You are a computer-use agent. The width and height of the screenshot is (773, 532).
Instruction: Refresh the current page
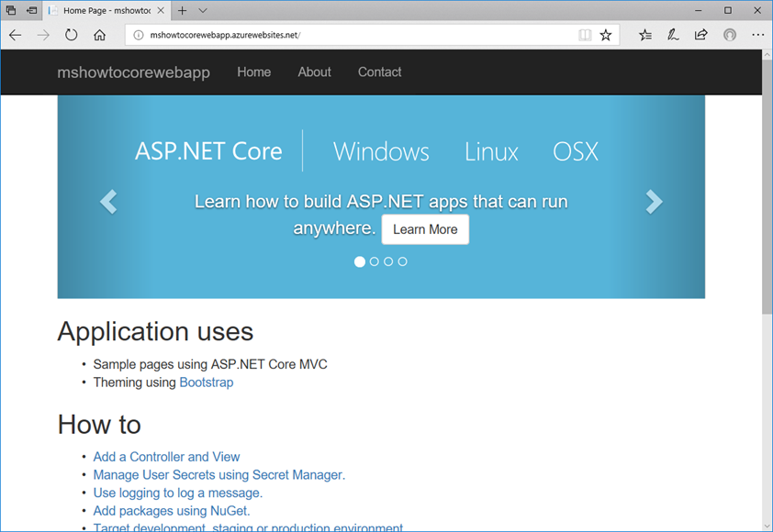pyautogui.click(x=72, y=35)
